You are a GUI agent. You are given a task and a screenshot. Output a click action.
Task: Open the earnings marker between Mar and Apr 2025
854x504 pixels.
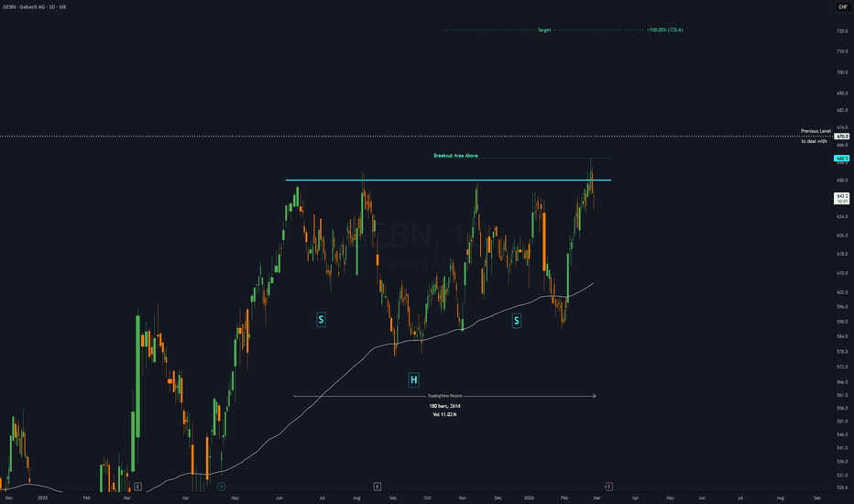137,487
